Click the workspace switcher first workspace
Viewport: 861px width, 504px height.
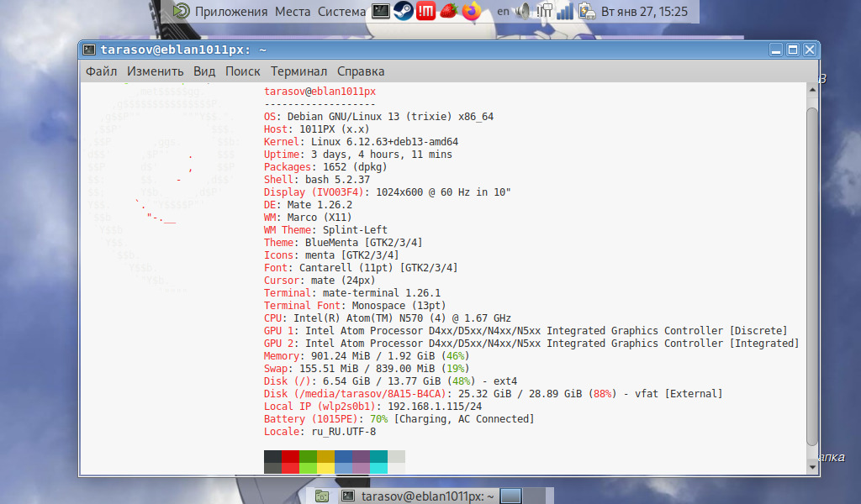[511, 496]
